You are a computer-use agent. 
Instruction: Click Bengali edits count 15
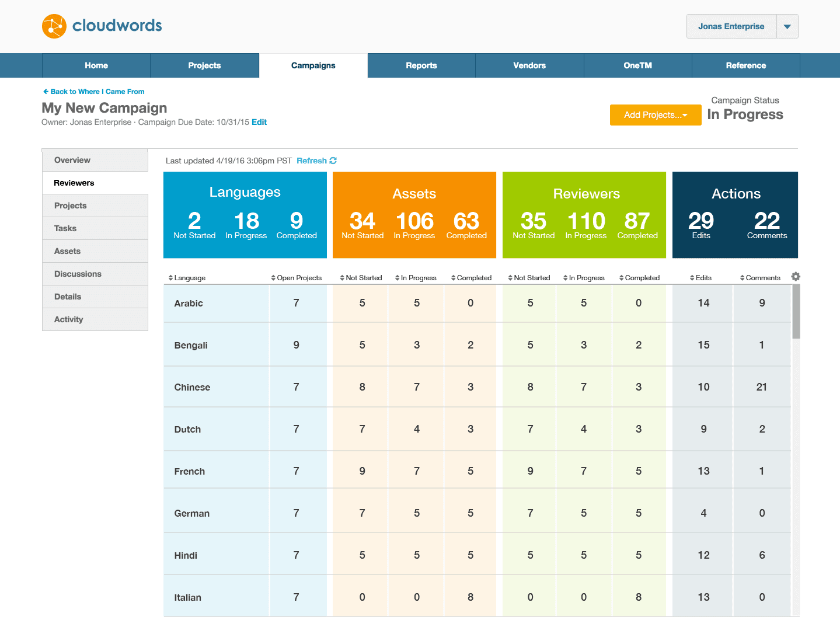[x=704, y=345]
